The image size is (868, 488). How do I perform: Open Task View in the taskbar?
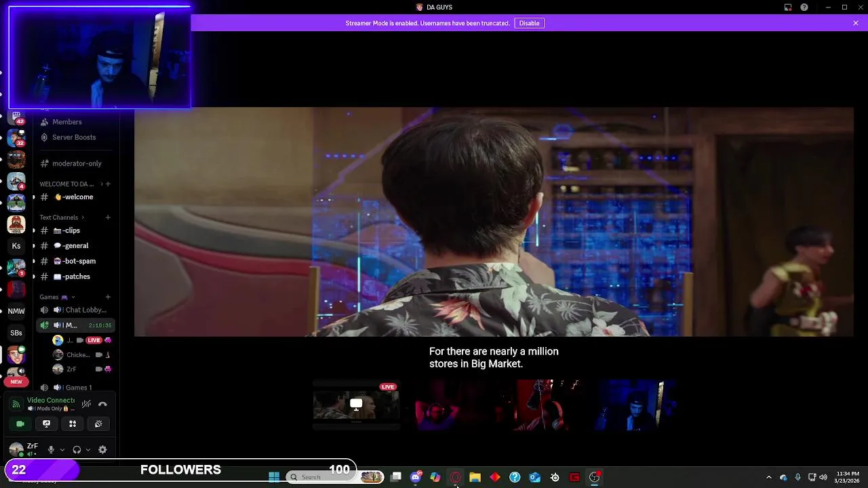coord(396,477)
